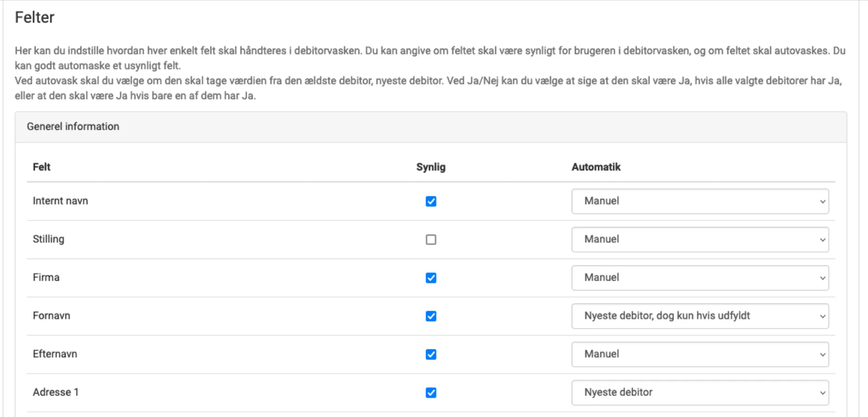
Task: Click the Adresse 1 field label
Action: pyautogui.click(x=56, y=392)
